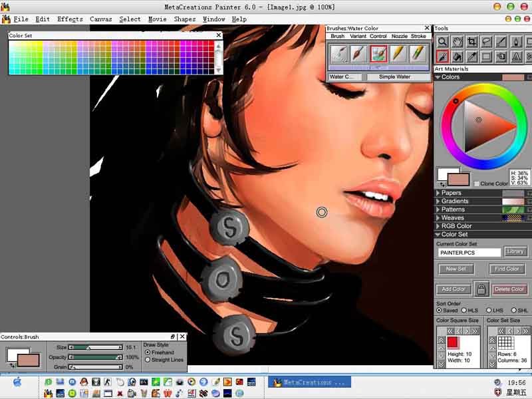Screen dimensions: 532x399
Task: Select the Freehand draw style
Action: pyautogui.click(x=148, y=352)
